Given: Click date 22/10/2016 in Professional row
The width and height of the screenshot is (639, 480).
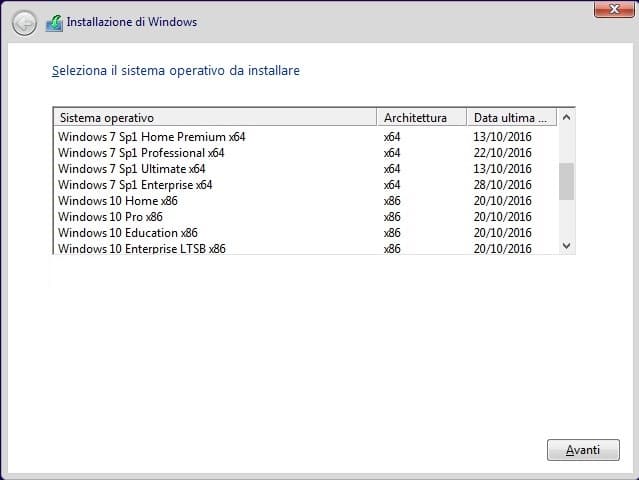Looking at the screenshot, I should coord(502,153).
